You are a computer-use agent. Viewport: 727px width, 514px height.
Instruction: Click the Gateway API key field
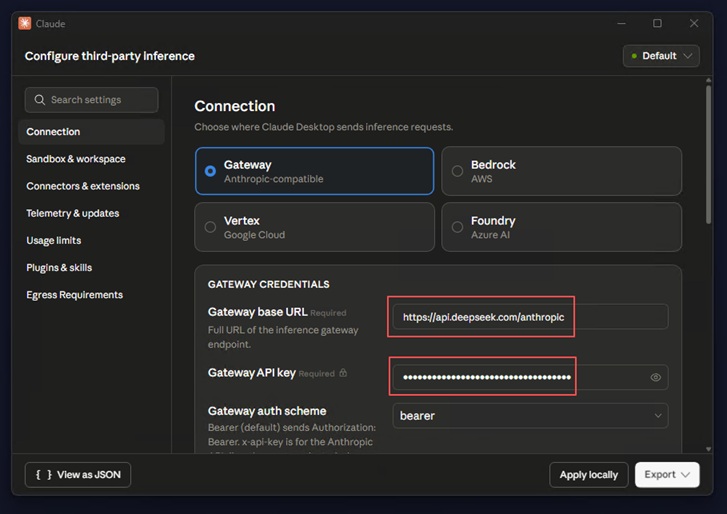tap(530, 377)
